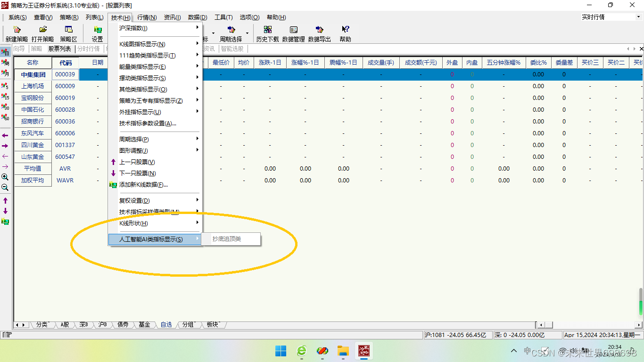Open the 数据(D) menu
644x362 pixels.
198,17
